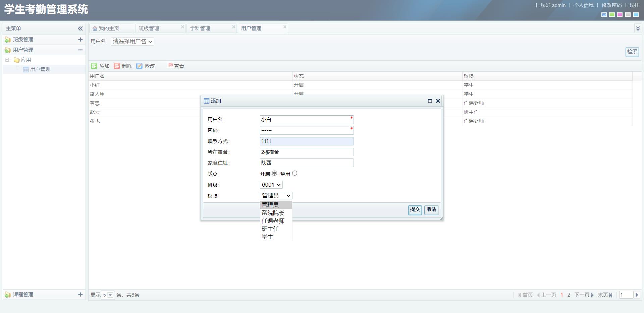Go to first page 首页
The image size is (644, 313).
pos(525,295)
